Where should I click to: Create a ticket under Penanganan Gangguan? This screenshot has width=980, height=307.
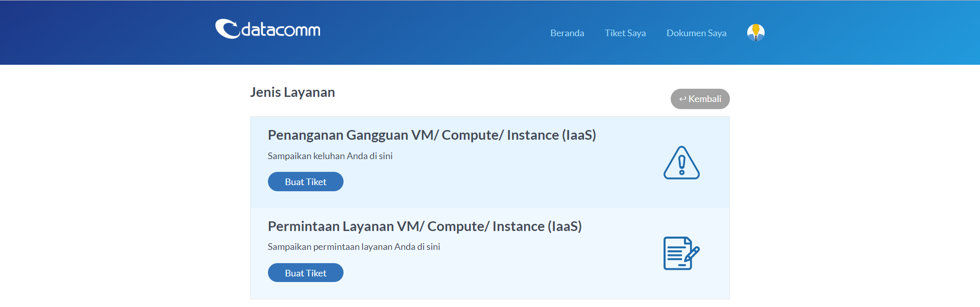[x=305, y=182]
